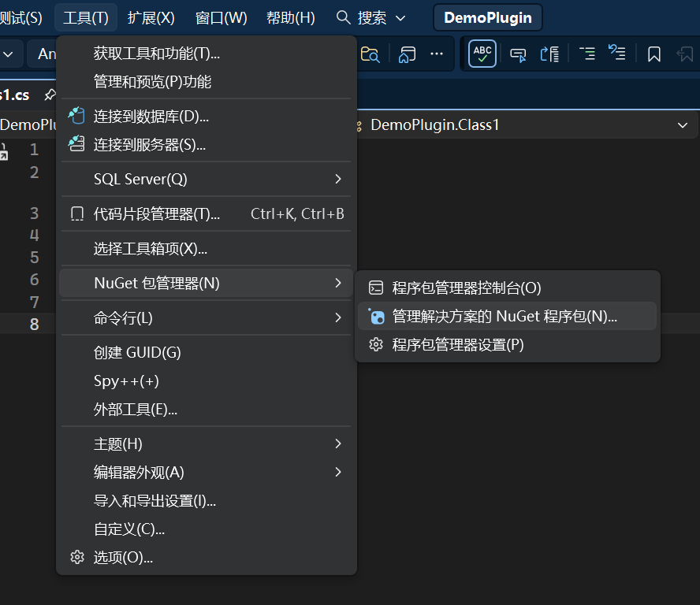
Task: Click the bookmark icon in toolbar
Action: [x=653, y=54]
